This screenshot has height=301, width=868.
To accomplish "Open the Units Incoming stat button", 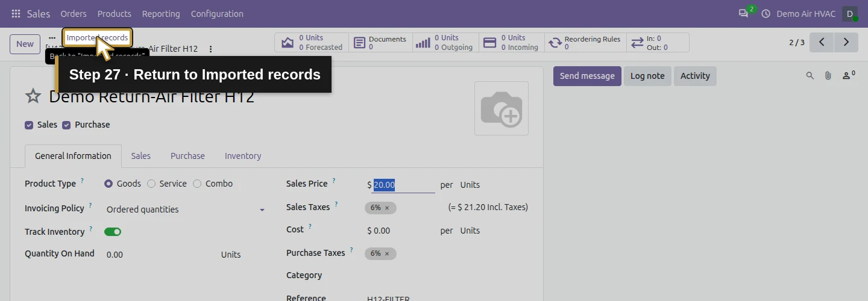I will tap(511, 42).
